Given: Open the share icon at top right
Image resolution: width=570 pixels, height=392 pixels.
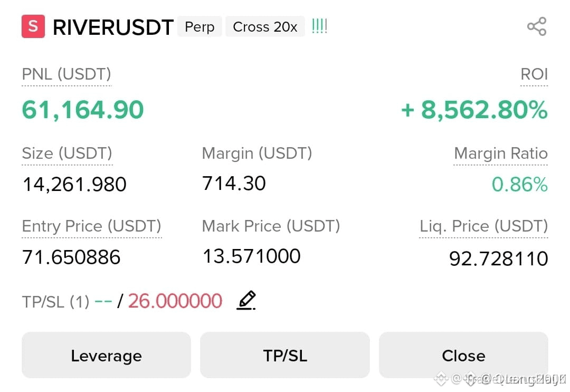Looking at the screenshot, I should tap(537, 26).
